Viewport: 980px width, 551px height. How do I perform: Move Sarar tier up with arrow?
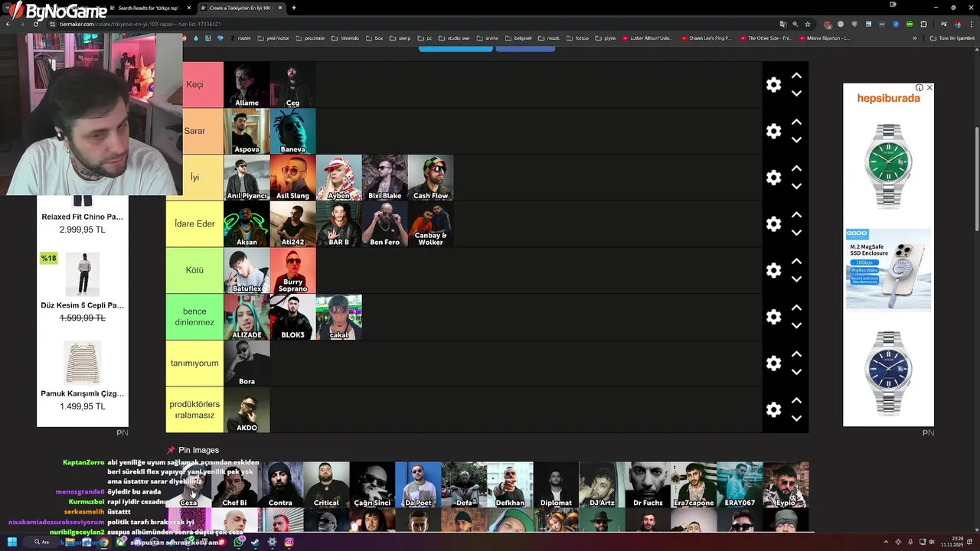click(796, 122)
